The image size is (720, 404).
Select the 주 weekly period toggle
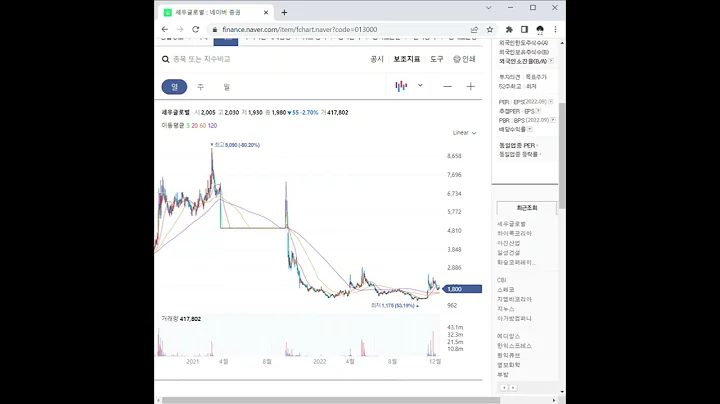coord(200,87)
